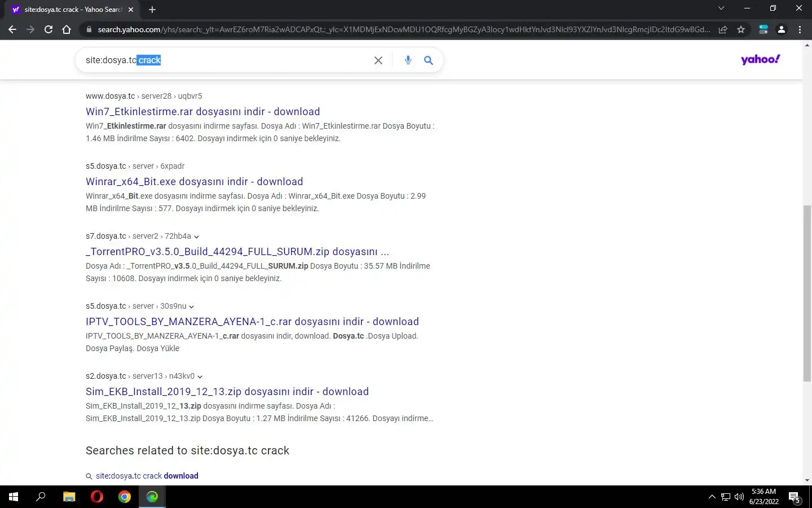Open related search 'crack download'

[x=147, y=476]
